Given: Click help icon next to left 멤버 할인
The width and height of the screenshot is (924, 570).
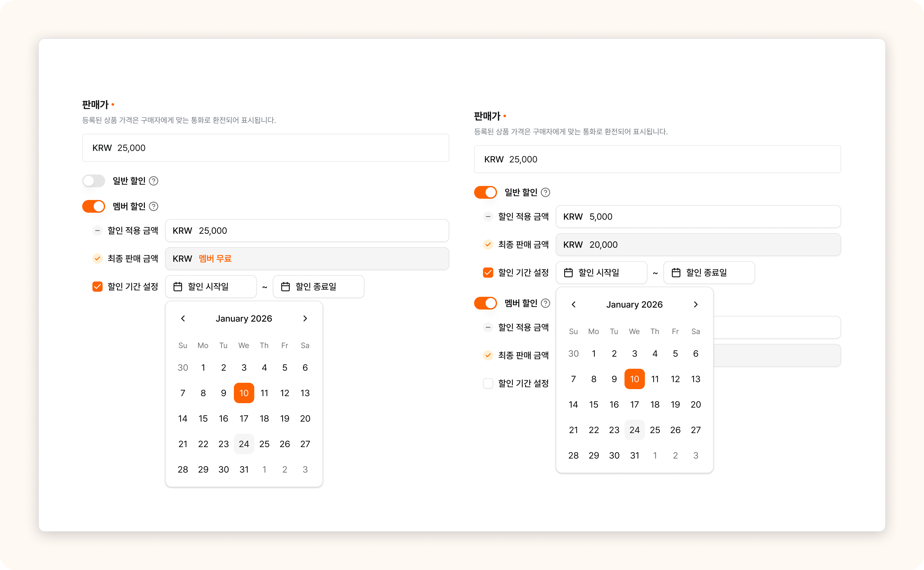Looking at the screenshot, I should click(154, 207).
